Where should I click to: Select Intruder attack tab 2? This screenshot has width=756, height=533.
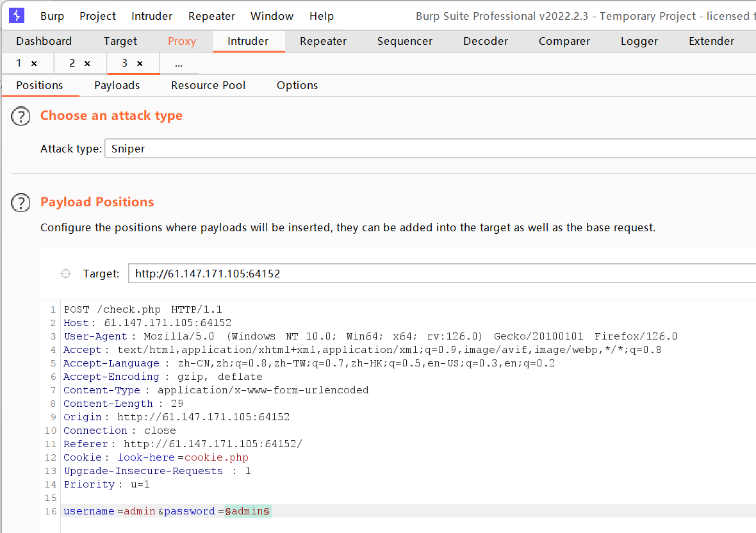72,63
